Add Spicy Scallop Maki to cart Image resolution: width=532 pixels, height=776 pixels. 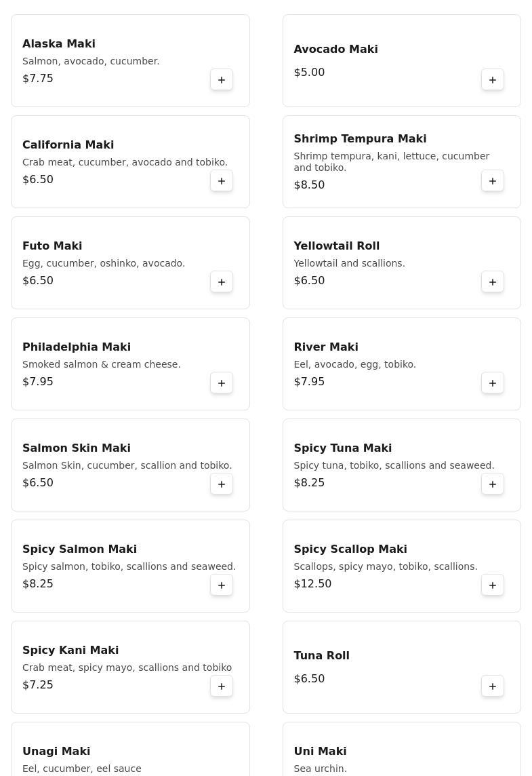(493, 585)
